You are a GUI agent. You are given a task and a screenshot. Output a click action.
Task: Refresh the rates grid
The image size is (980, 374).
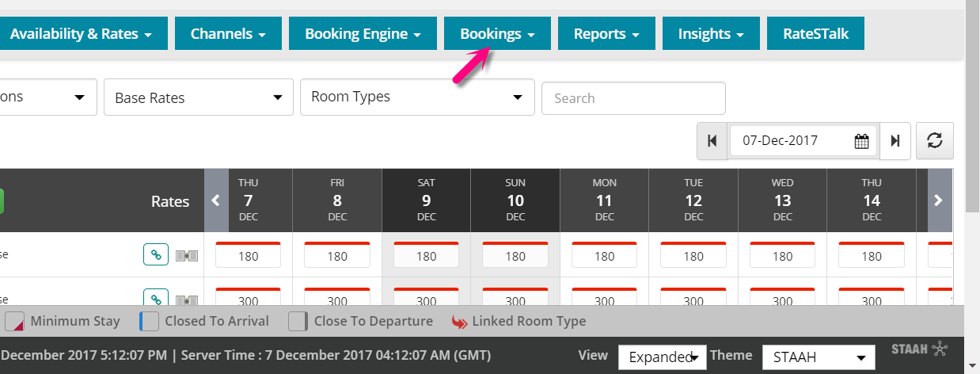tap(935, 140)
